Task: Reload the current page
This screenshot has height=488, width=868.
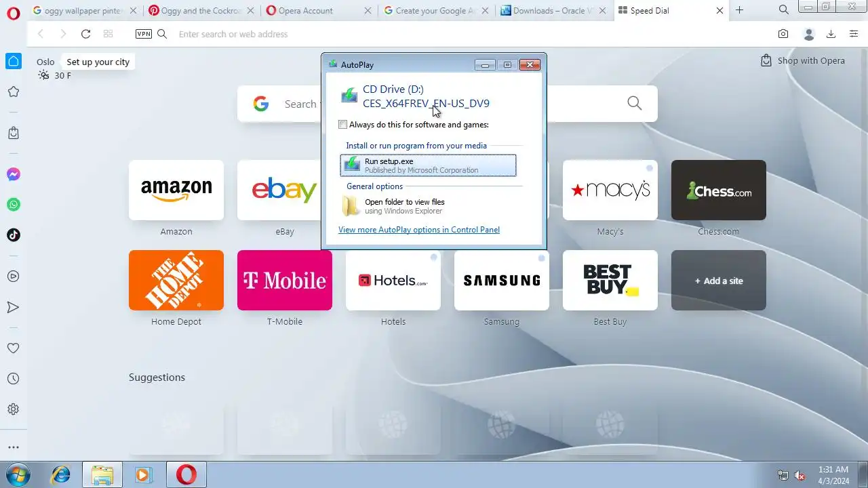Action: point(85,34)
